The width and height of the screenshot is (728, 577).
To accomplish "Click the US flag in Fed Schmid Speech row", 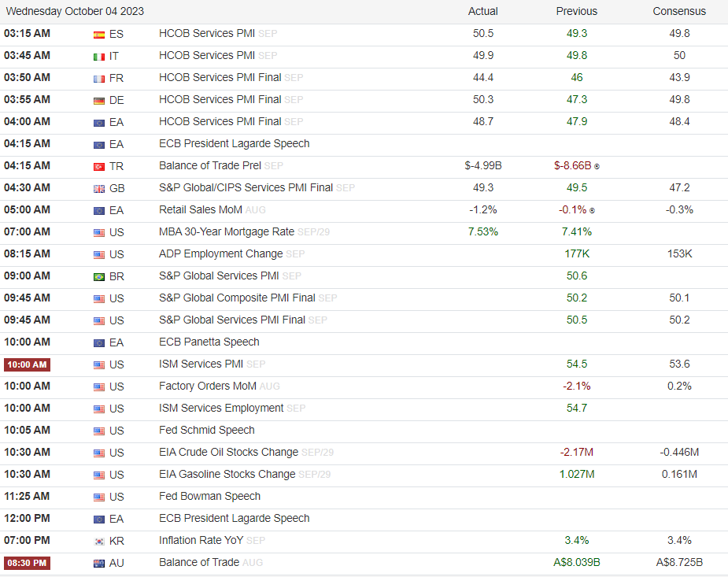I will (99, 431).
